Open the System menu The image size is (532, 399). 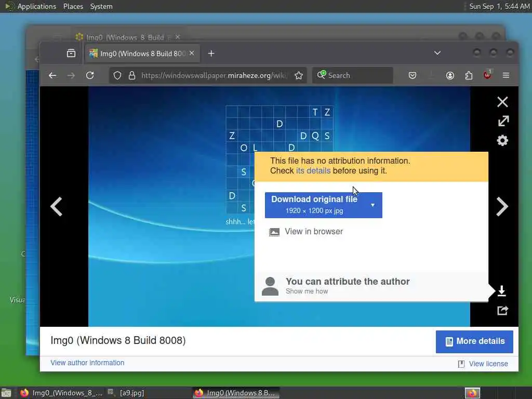(101, 6)
